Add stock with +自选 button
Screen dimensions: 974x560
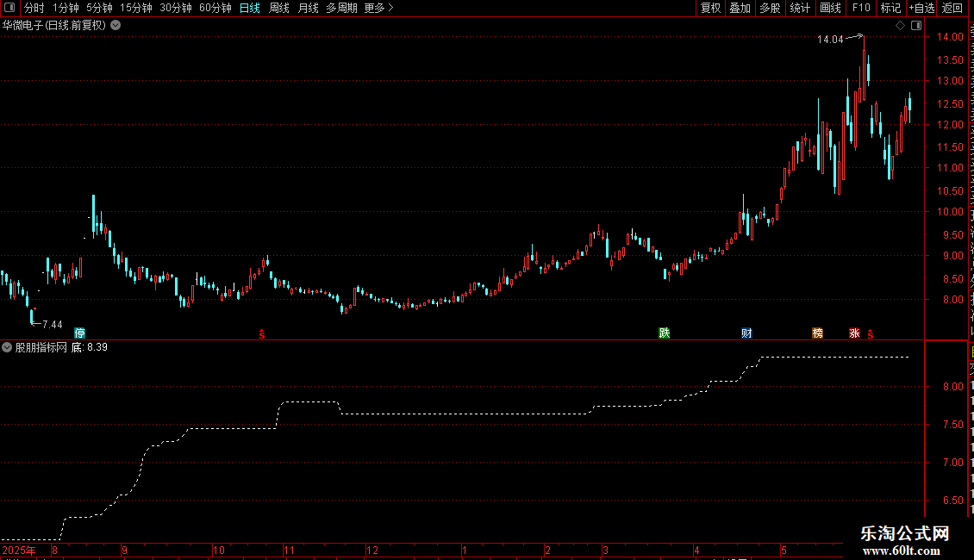pyautogui.click(x=921, y=8)
